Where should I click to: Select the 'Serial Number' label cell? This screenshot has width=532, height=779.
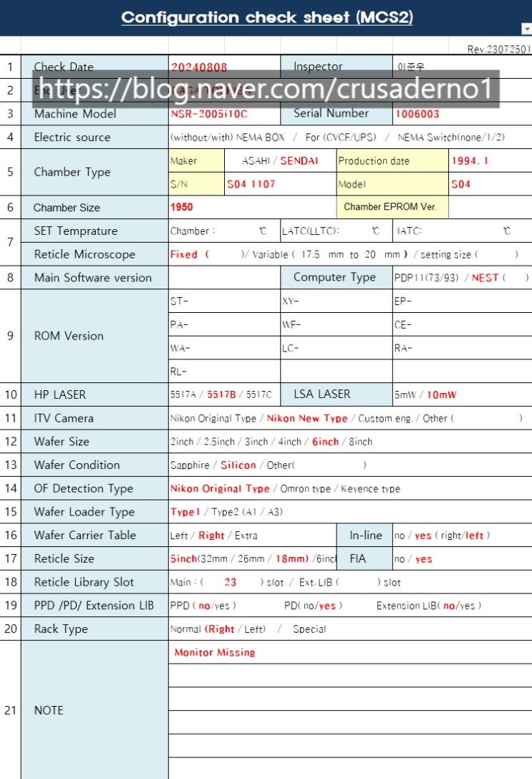(337, 114)
